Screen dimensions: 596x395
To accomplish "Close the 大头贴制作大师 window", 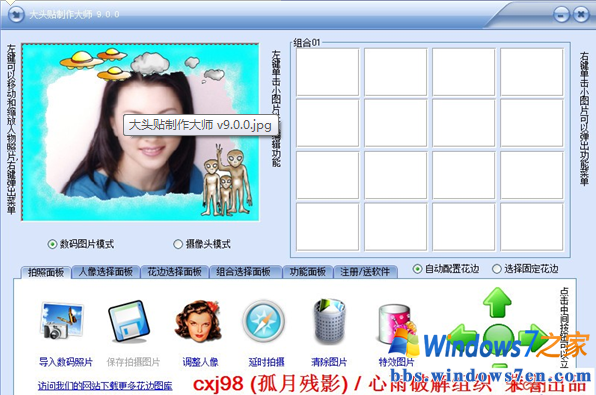I will (581, 15).
